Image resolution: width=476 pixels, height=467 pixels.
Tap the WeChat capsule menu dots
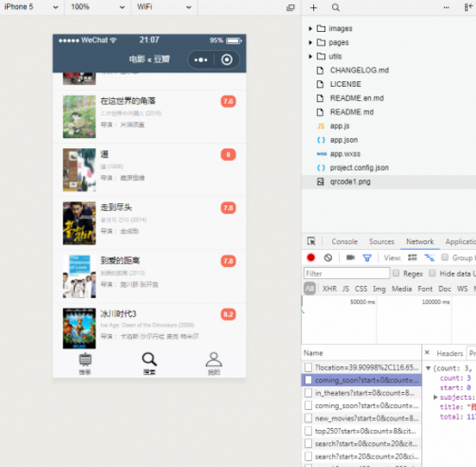point(201,59)
